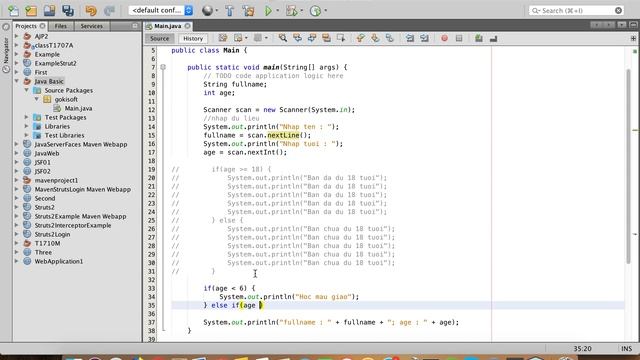Screen dimensions: 640x360
Task: Minimize the Projects window group
Action: coord(135,26)
